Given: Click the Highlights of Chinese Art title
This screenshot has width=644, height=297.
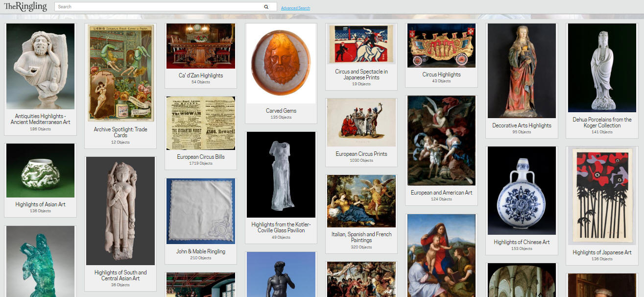Looking at the screenshot, I should point(522,242).
